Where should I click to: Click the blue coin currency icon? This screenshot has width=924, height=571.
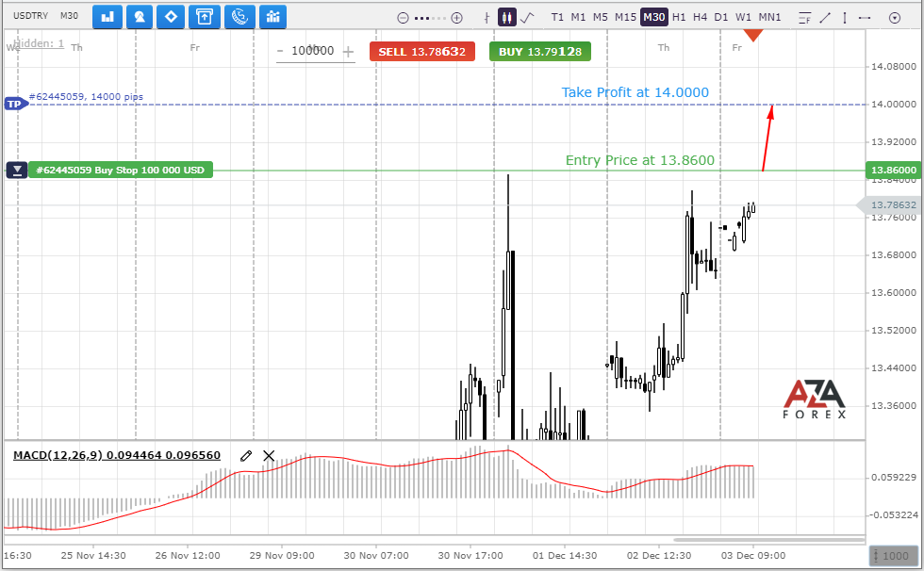tap(239, 17)
